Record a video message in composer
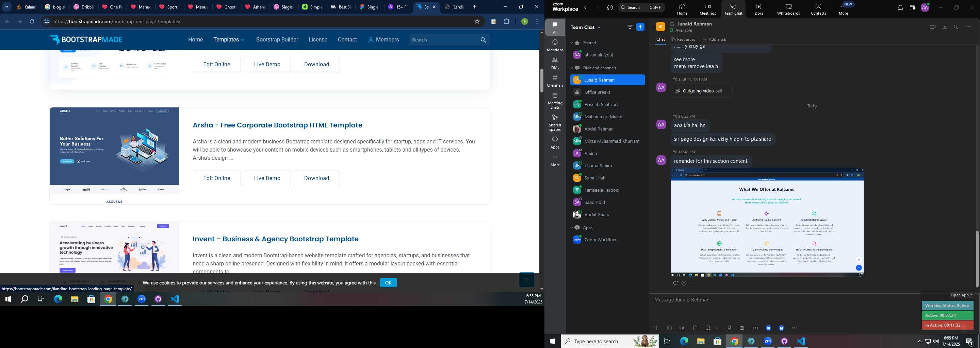This screenshot has height=348, width=980. tap(742, 328)
